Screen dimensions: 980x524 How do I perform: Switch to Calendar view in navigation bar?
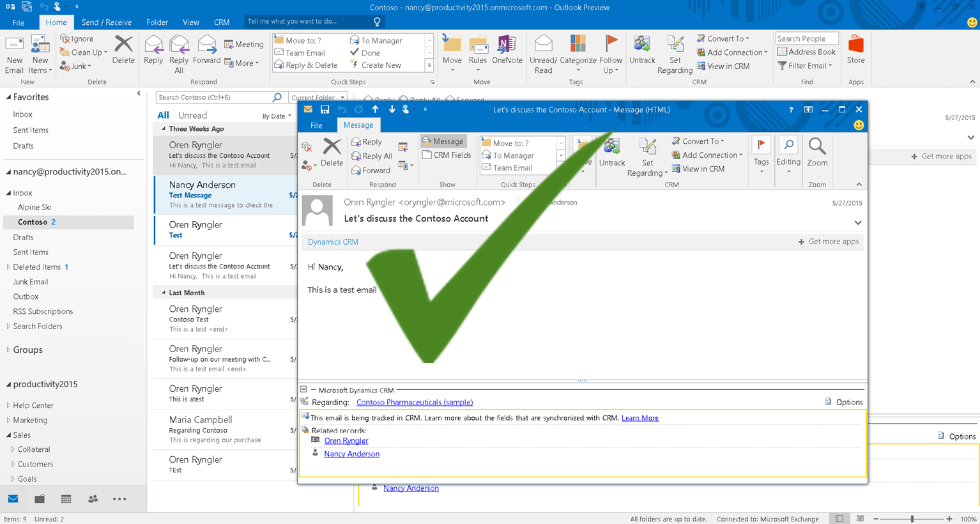coord(66,499)
